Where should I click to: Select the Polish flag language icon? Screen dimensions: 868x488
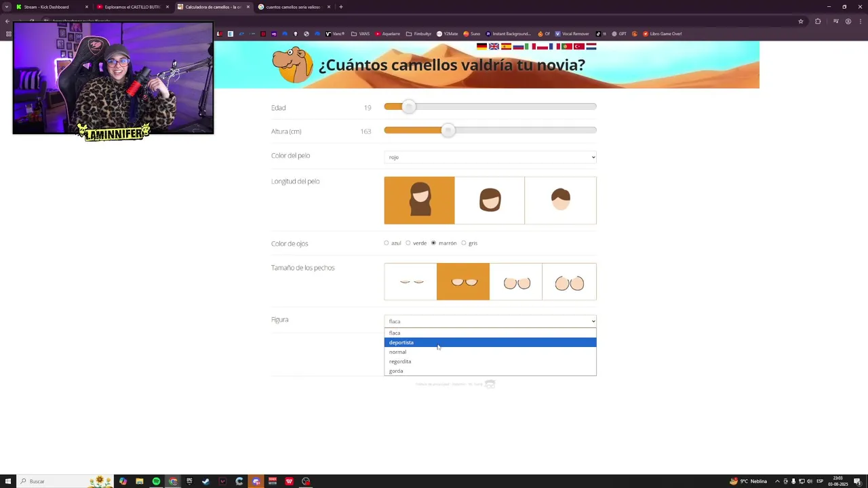click(x=542, y=47)
